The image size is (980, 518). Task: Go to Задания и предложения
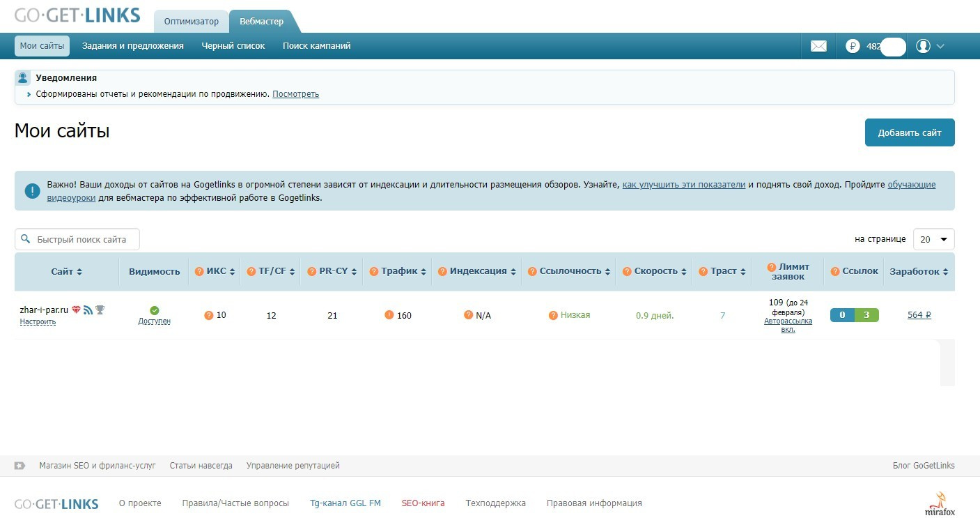[133, 46]
